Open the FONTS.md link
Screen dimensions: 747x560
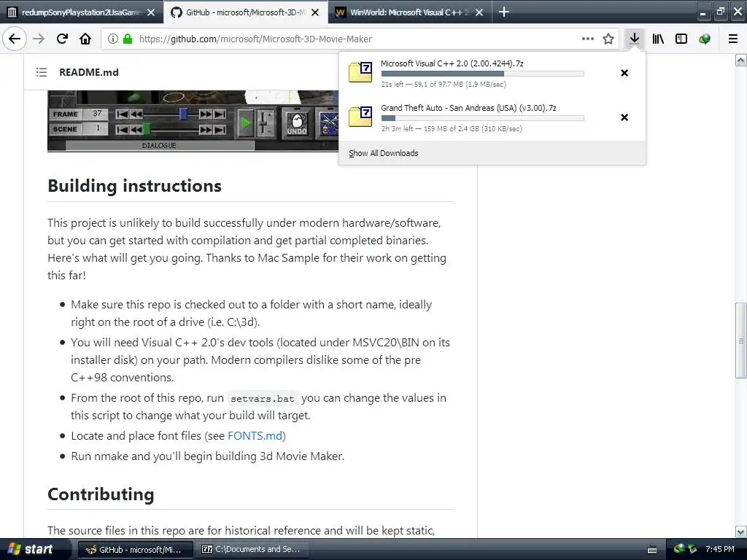pyautogui.click(x=255, y=436)
